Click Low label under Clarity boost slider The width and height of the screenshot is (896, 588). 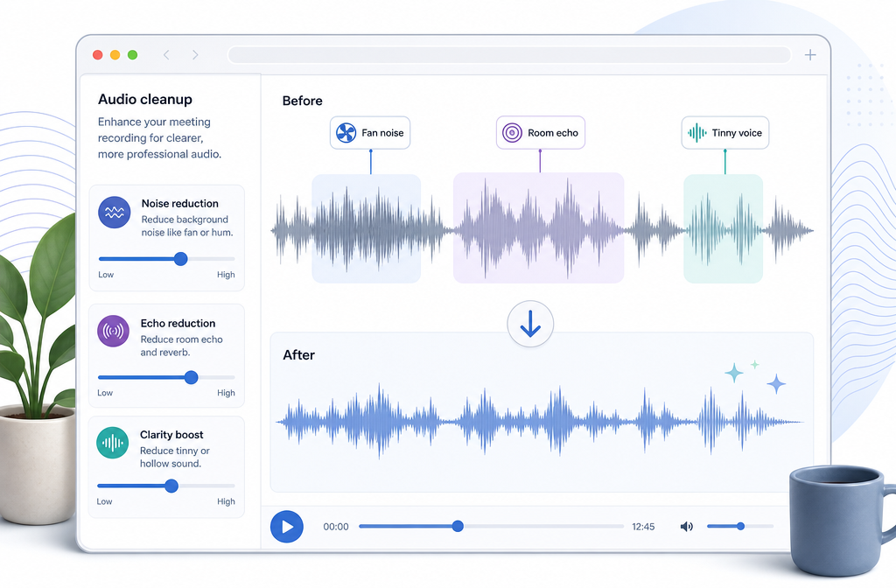tap(104, 501)
